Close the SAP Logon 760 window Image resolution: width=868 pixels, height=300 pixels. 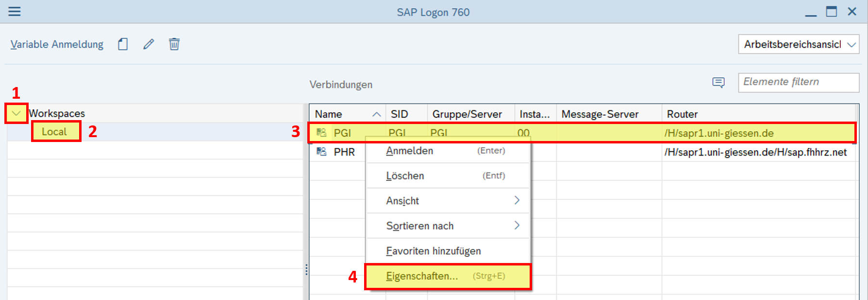(852, 11)
